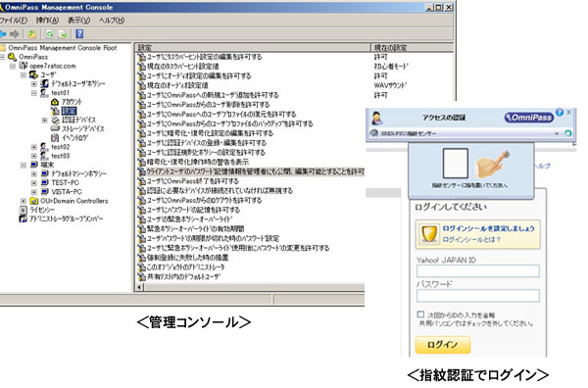
Task: Click the Yahoo! JAPAN ID input field
Action: click(x=478, y=270)
